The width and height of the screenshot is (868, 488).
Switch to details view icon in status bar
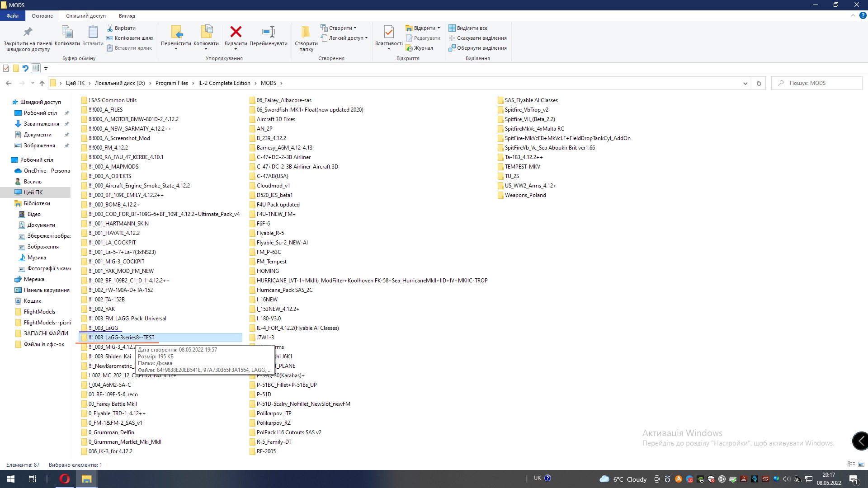[x=851, y=465]
